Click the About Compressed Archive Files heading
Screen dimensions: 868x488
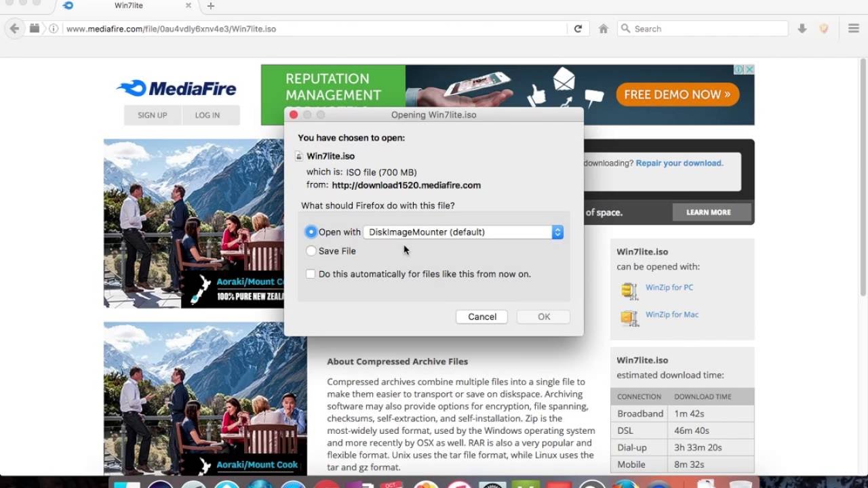pyautogui.click(x=397, y=361)
